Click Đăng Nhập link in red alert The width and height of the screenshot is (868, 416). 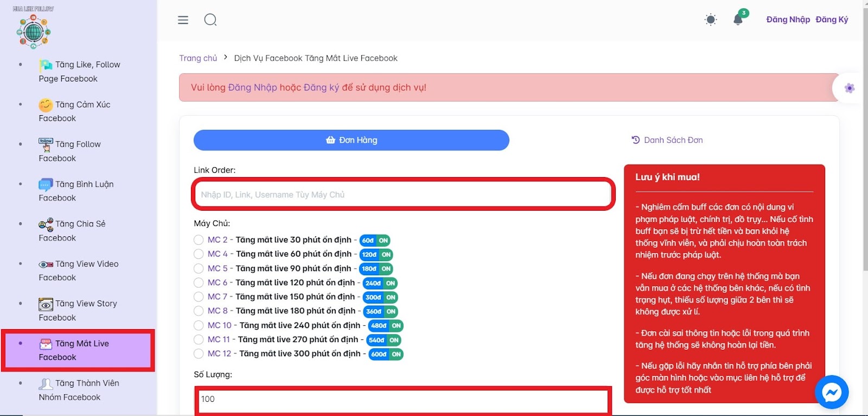click(252, 87)
